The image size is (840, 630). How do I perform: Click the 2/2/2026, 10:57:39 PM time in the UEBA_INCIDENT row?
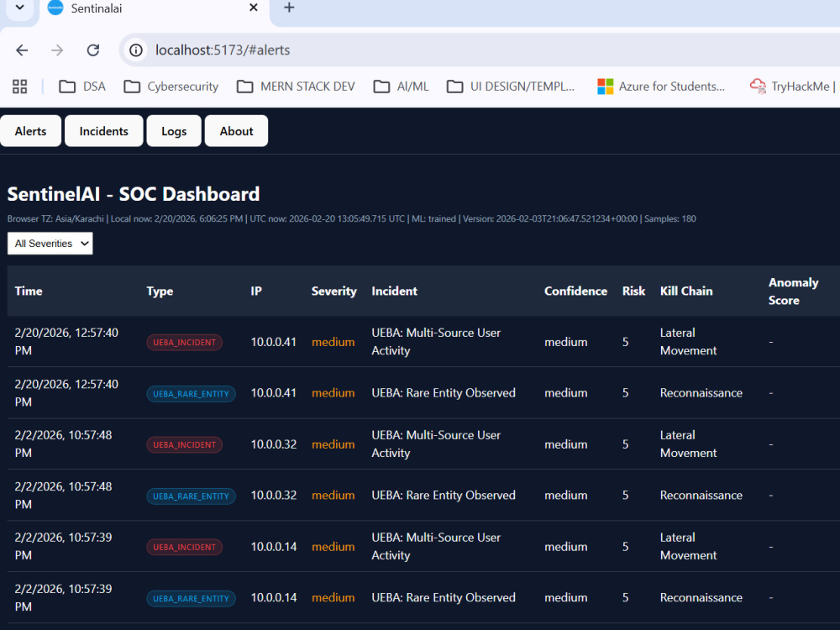tap(63, 546)
